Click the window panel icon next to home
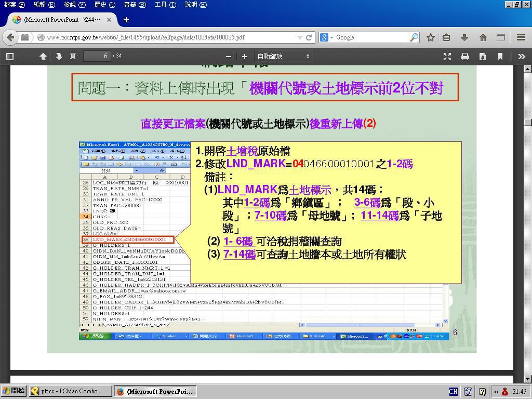 click(501, 37)
